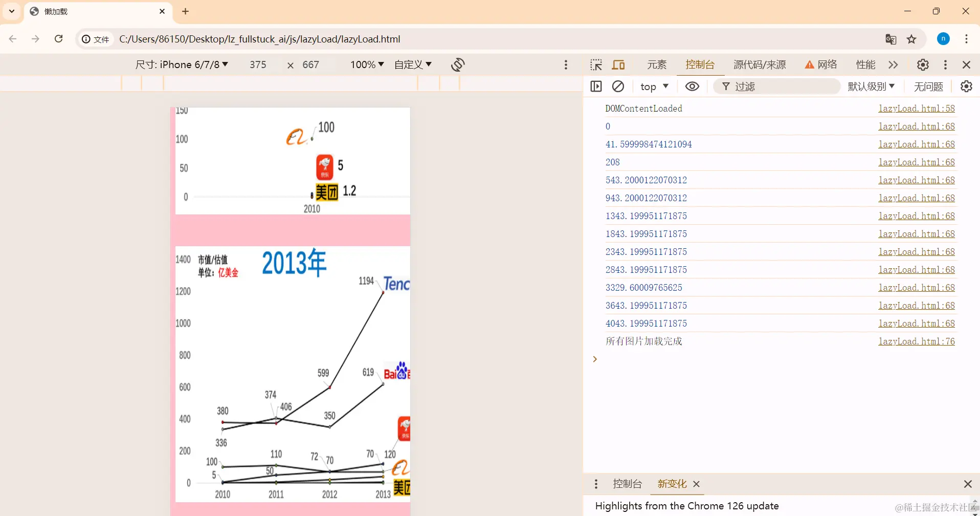
Task: Open source link for 3329.60009765625 log
Action: 917,288
